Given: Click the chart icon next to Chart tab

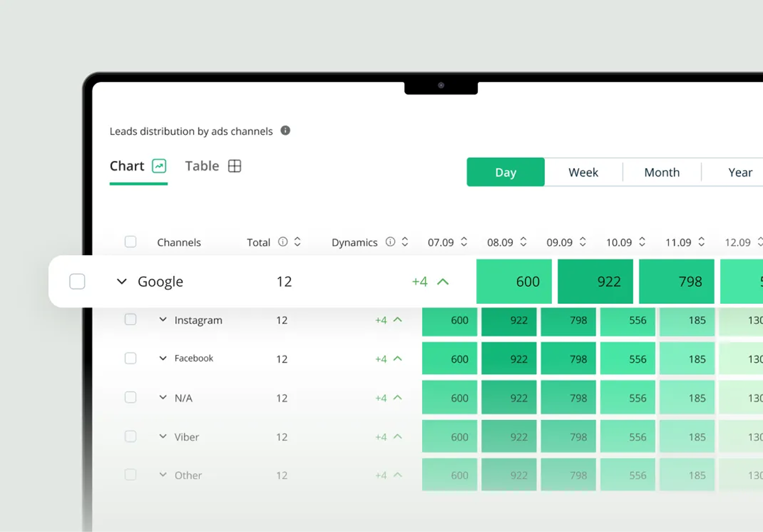Looking at the screenshot, I should [x=159, y=166].
